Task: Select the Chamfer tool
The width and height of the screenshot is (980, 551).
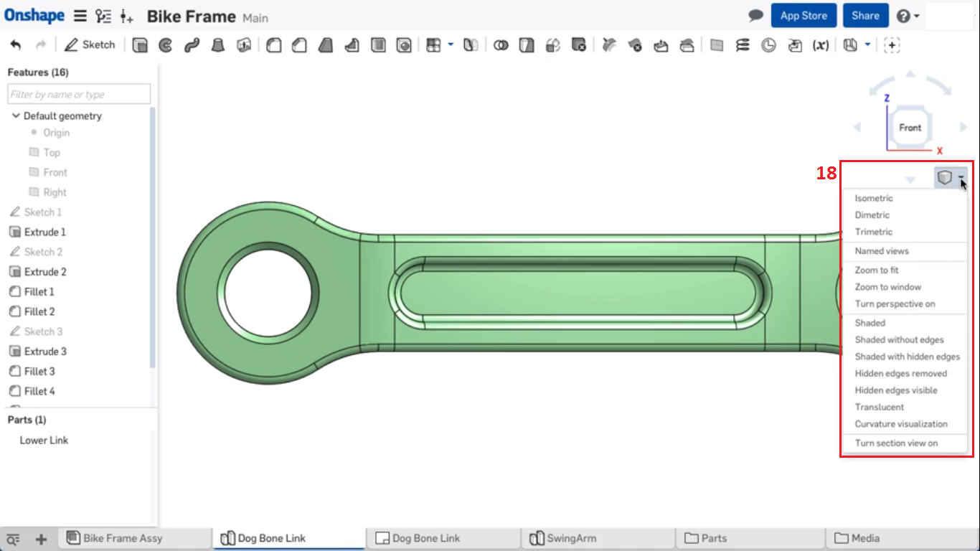Action: tap(299, 44)
